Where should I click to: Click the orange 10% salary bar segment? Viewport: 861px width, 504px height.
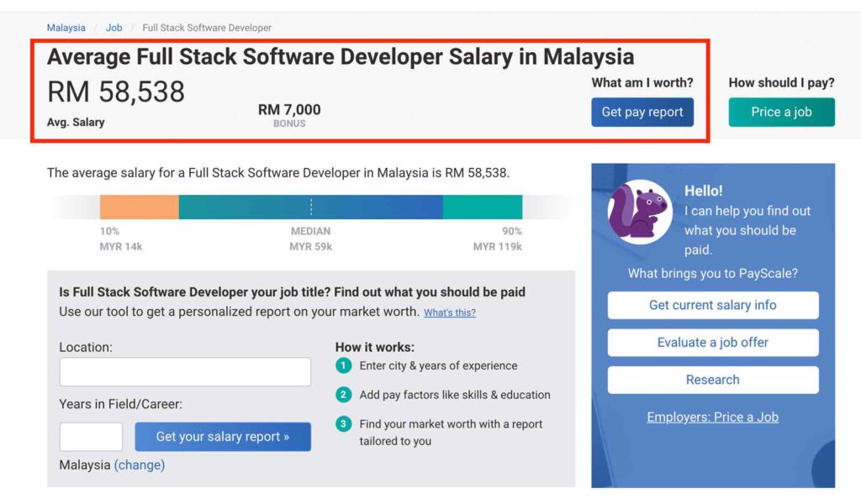(x=139, y=205)
